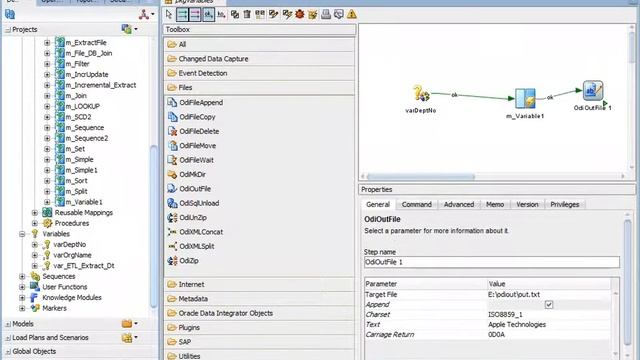Click the new project icon beside Projects
Image resolution: width=640 pixels, height=360 pixels.
click(126, 29)
